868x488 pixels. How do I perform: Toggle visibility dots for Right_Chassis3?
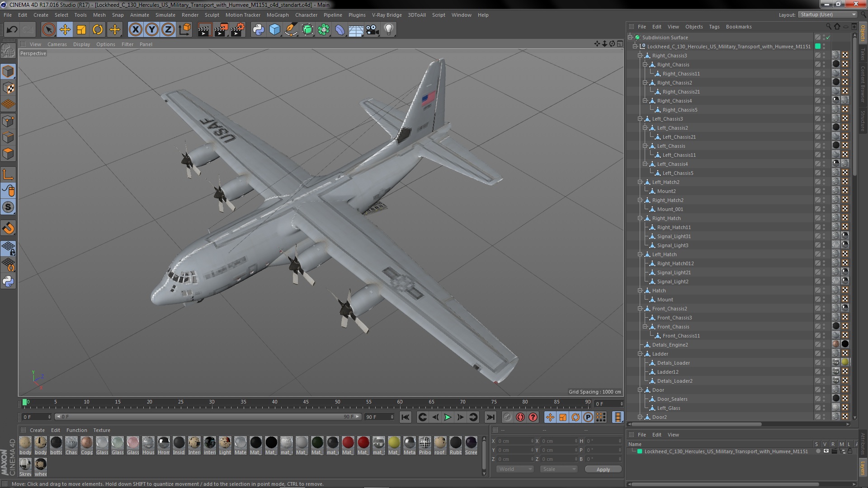coord(824,56)
